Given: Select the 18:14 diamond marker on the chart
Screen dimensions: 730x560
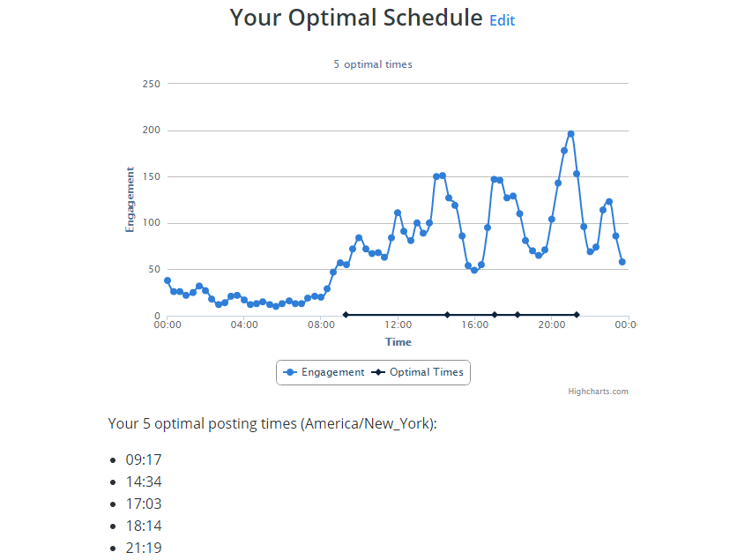Looking at the screenshot, I should 518,314.
